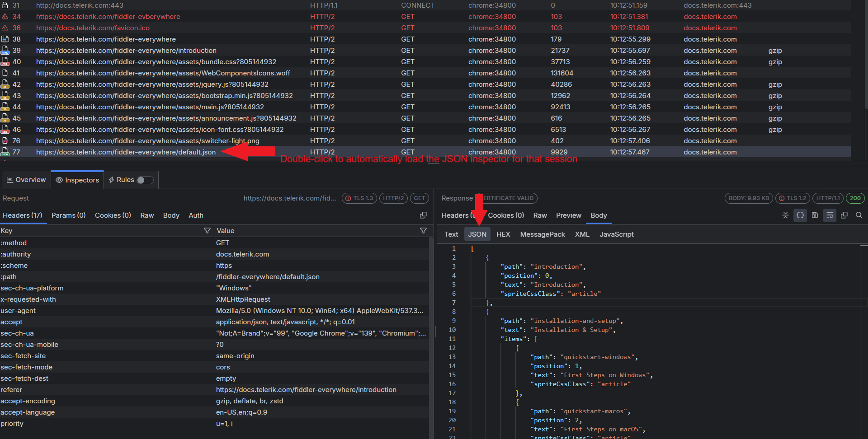Image resolution: width=868 pixels, height=439 pixels.
Task: Click the request TLS 1.3 badge
Action: point(359,198)
